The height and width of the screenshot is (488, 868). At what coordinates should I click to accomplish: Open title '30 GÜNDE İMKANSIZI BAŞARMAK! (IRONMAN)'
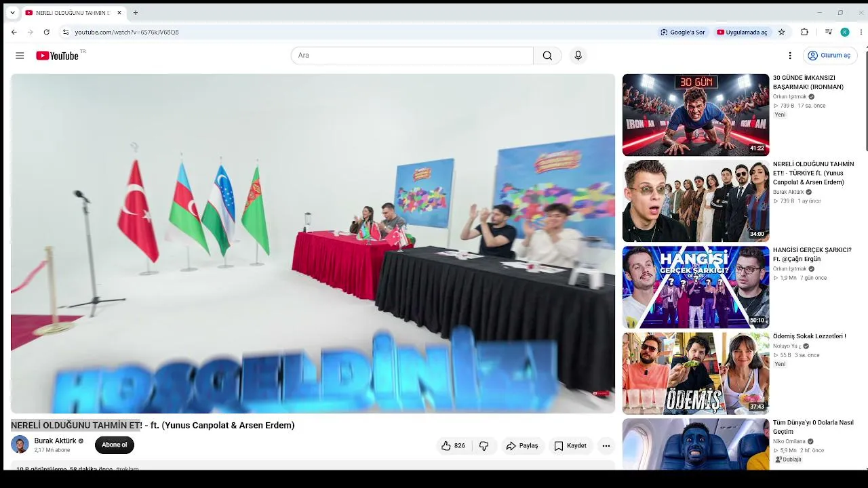(x=808, y=83)
